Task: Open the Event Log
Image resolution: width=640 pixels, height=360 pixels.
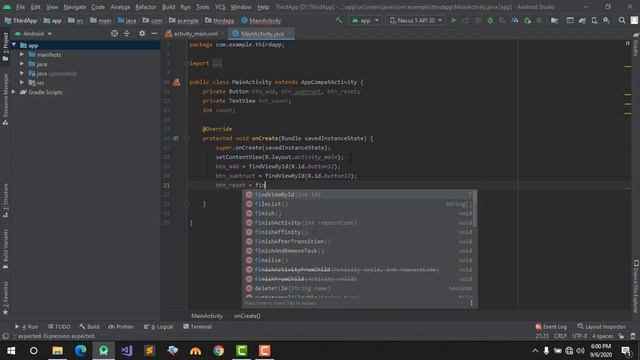Action: [x=551, y=327]
